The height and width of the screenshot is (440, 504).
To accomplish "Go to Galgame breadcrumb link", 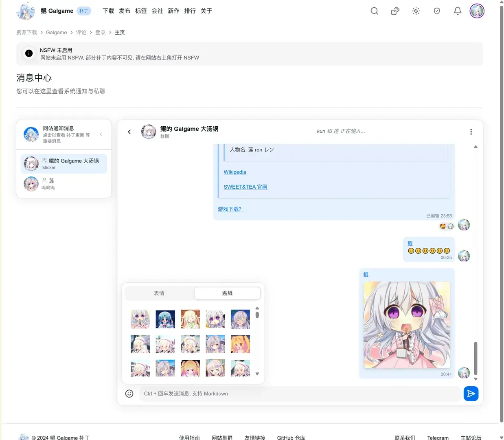I will [56, 33].
